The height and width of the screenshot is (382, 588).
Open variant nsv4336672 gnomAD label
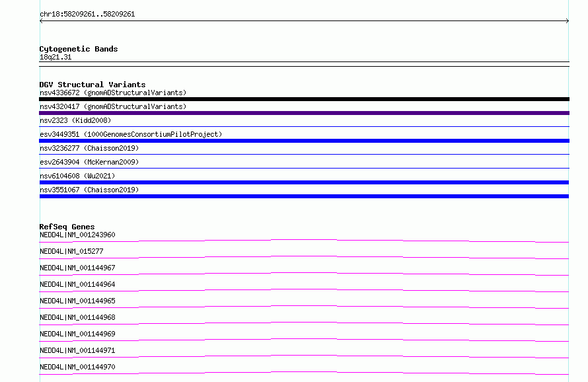(x=113, y=93)
